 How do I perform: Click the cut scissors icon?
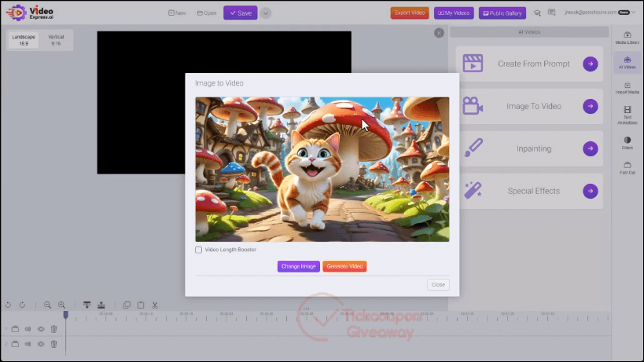(x=155, y=305)
